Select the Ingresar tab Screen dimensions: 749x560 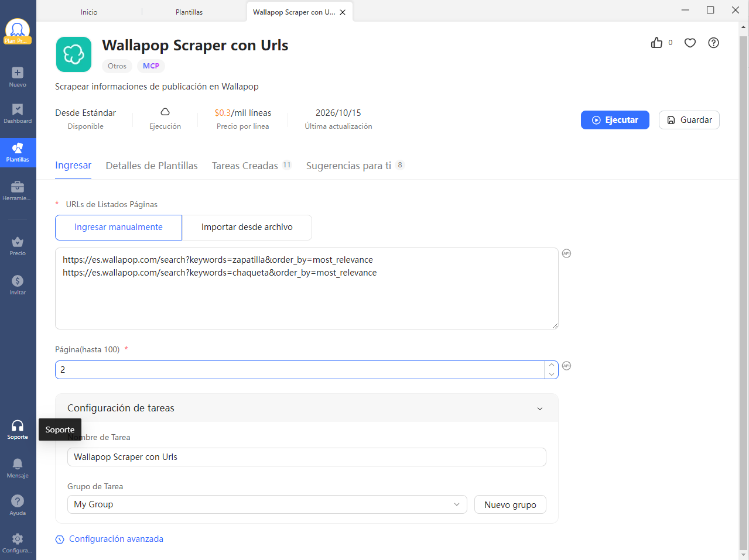pyautogui.click(x=73, y=166)
